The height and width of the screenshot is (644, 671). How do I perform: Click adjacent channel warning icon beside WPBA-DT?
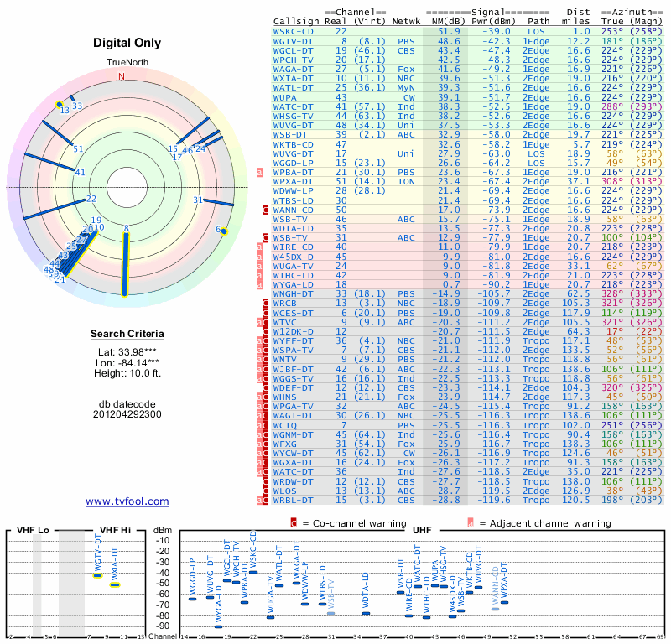pyautogui.click(x=259, y=173)
